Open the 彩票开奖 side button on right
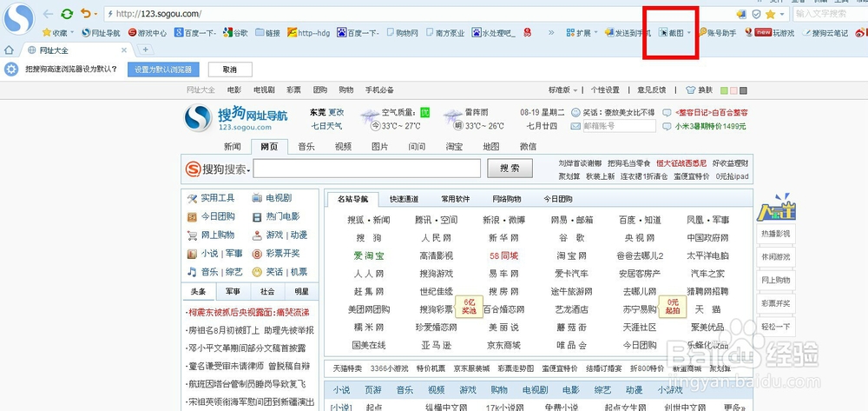Screen dimensions: 868x411 pos(775,303)
